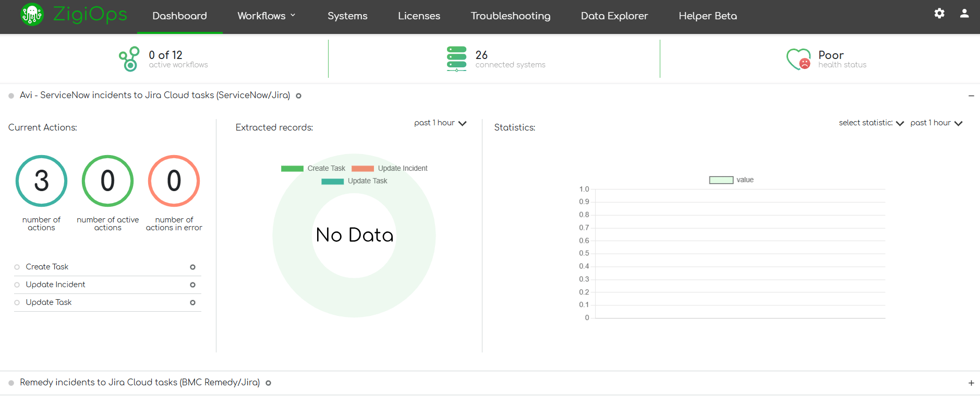Screen dimensions: 980x401
Task: Click the number of active actions circle
Action: (x=107, y=181)
